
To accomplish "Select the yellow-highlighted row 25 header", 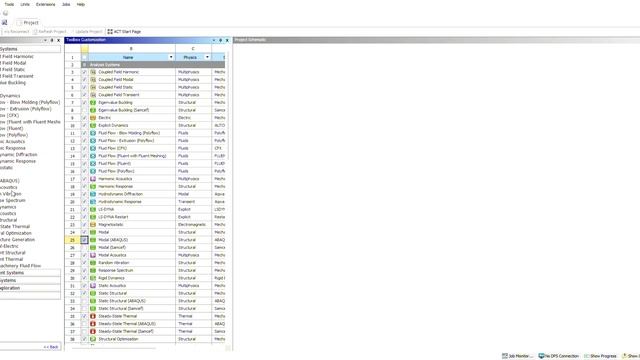I will point(72,240).
